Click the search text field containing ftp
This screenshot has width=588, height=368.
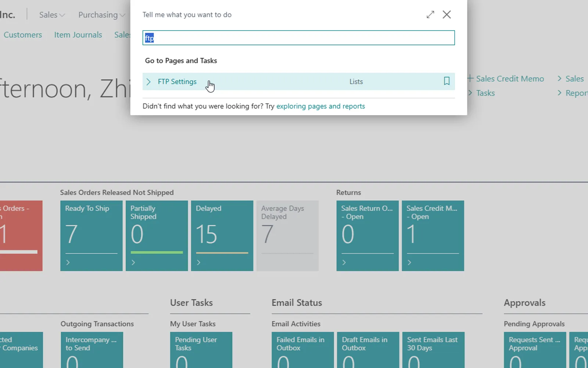click(x=298, y=38)
